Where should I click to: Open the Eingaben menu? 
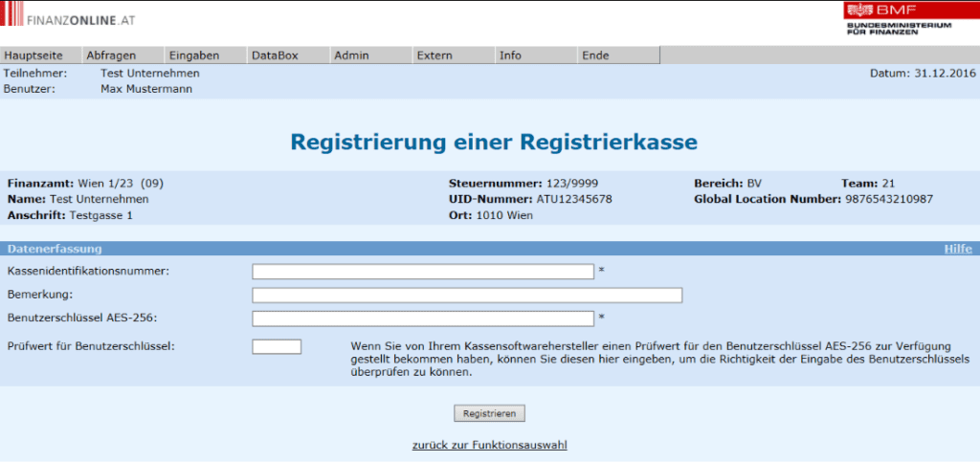tap(193, 55)
